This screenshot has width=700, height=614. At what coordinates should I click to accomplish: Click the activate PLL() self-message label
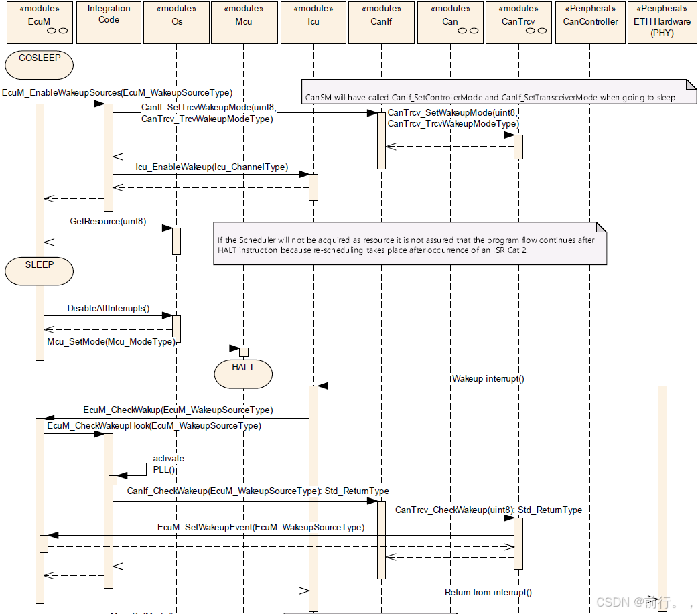[168, 464]
